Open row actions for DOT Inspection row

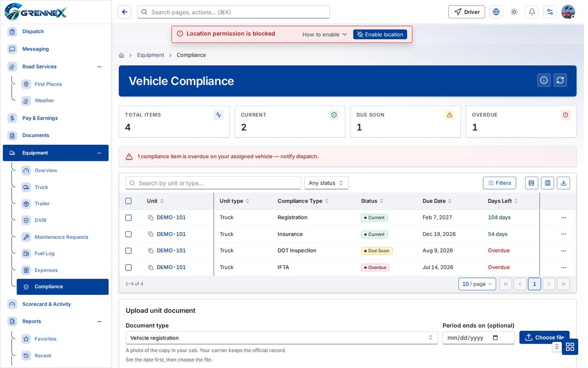[x=564, y=251]
